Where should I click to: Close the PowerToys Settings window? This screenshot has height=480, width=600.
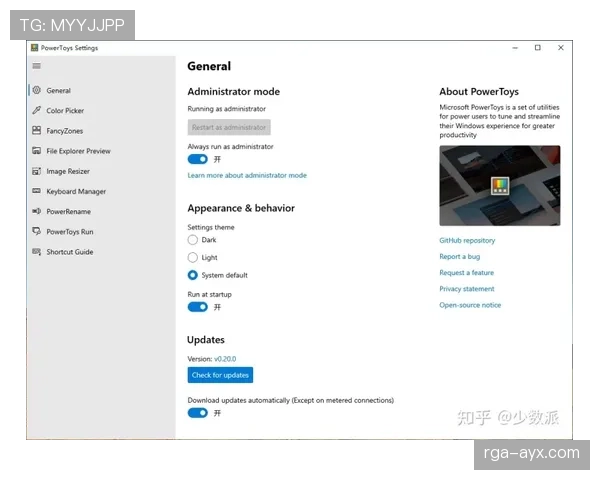pos(561,47)
